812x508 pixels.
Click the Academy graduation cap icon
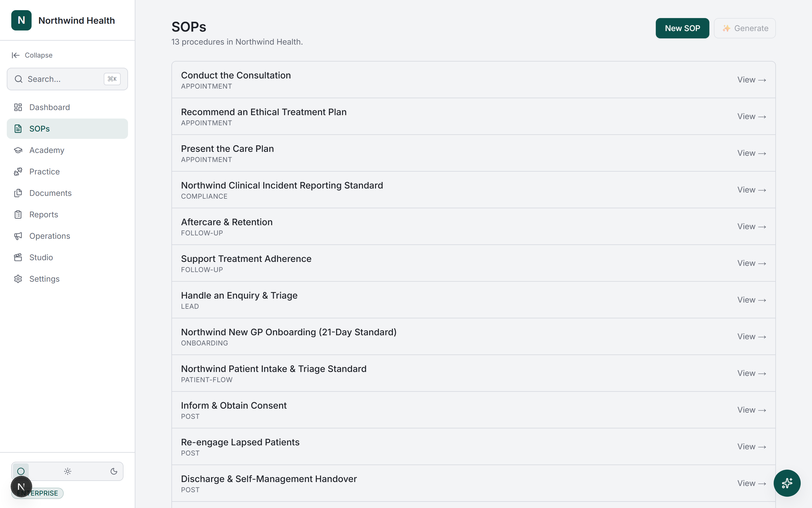(18, 150)
